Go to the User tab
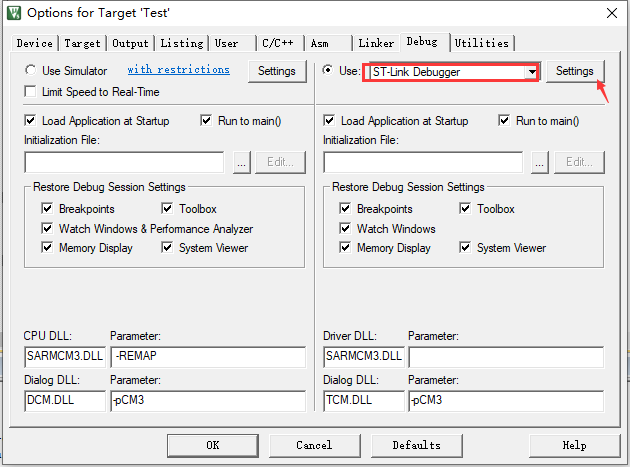 tap(232, 43)
